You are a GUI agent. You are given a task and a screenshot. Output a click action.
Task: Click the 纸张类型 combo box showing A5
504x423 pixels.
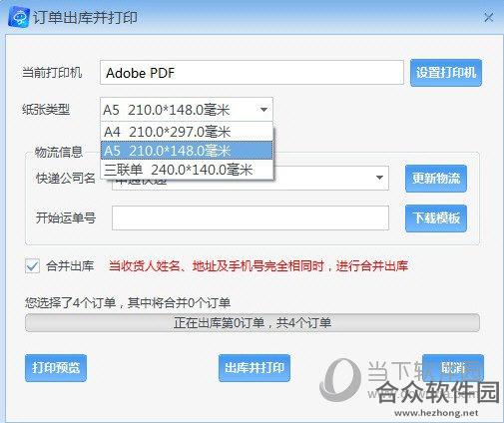[x=187, y=109]
